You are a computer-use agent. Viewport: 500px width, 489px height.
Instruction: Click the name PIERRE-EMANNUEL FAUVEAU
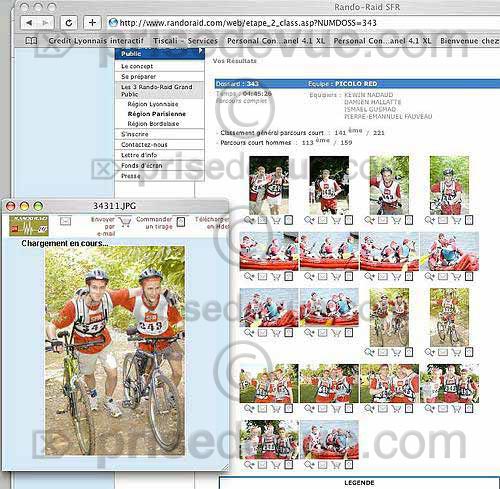(388, 116)
